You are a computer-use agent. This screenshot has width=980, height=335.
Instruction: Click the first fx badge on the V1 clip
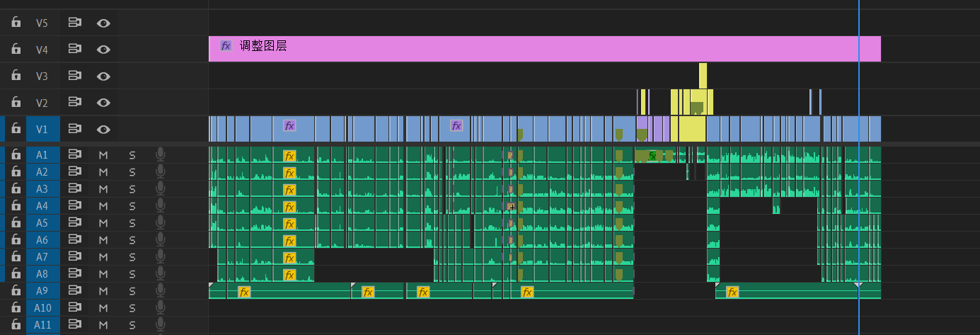[x=289, y=126]
